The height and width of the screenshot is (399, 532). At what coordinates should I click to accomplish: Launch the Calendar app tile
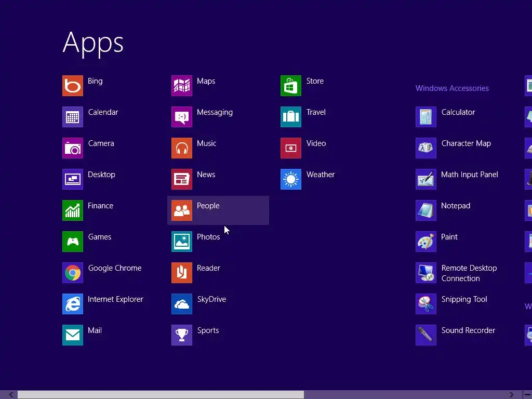[x=73, y=117]
